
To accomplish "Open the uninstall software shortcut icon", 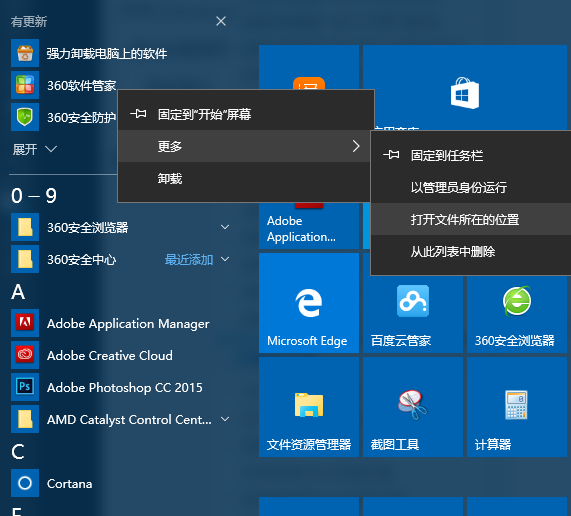I will click(x=25, y=53).
